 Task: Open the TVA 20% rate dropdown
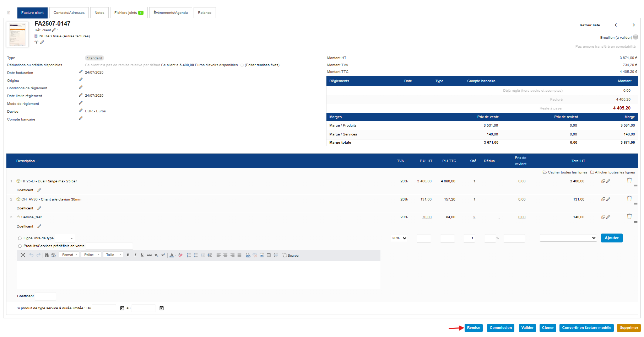pos(399,238)
